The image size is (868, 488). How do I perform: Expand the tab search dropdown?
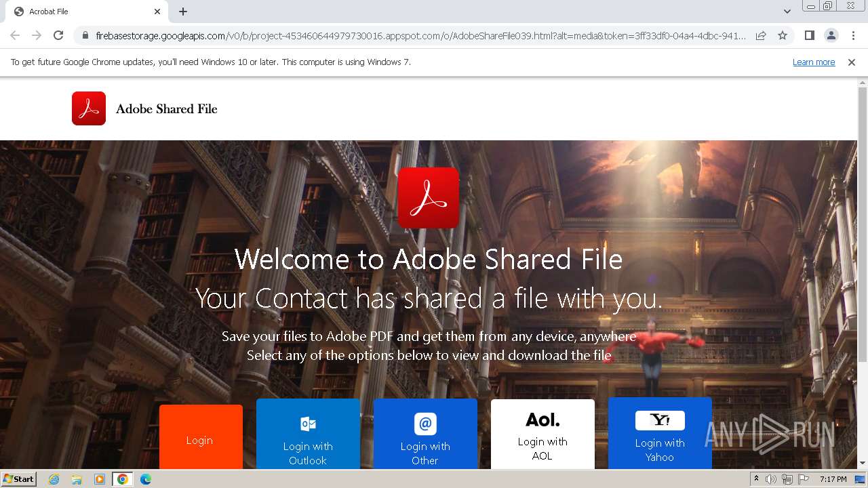pos(787,12)
